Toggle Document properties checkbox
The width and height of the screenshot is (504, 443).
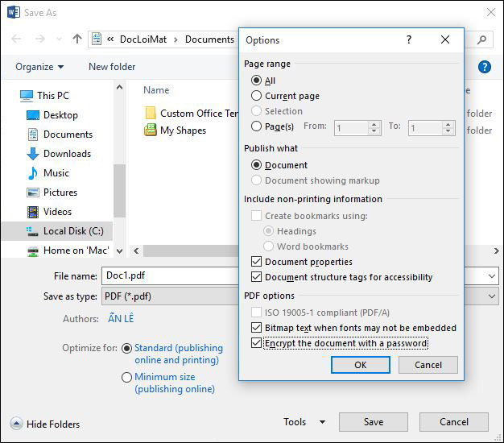257,262
